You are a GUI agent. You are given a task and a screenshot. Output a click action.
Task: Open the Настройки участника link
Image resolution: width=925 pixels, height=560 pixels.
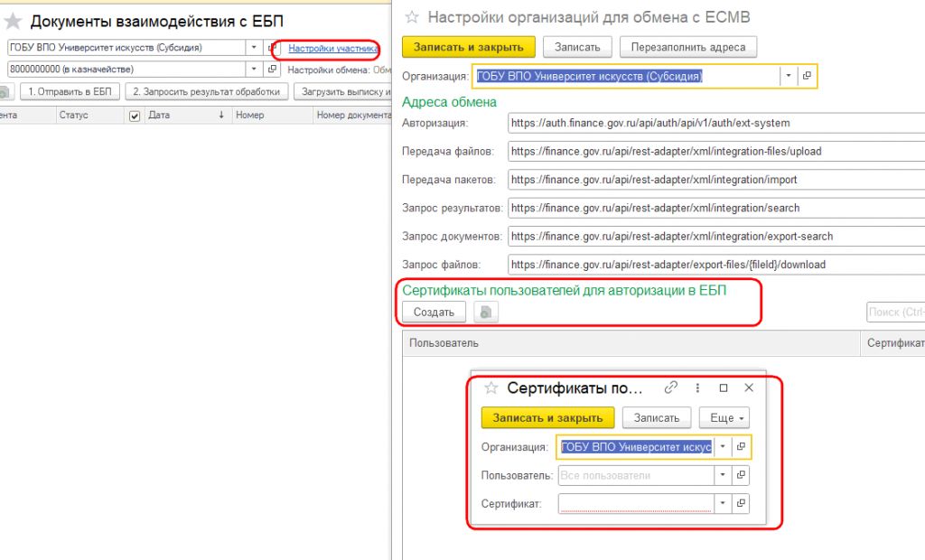pyautogui.click(x=333, y=49)
